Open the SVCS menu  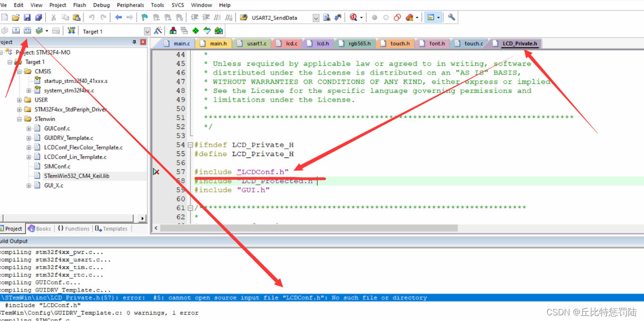[178, 5]
